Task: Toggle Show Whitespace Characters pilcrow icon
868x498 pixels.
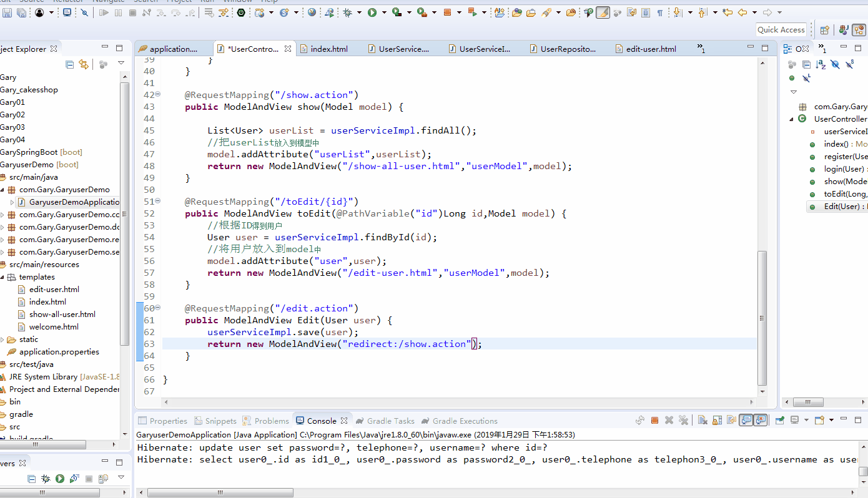Action: 659,12
